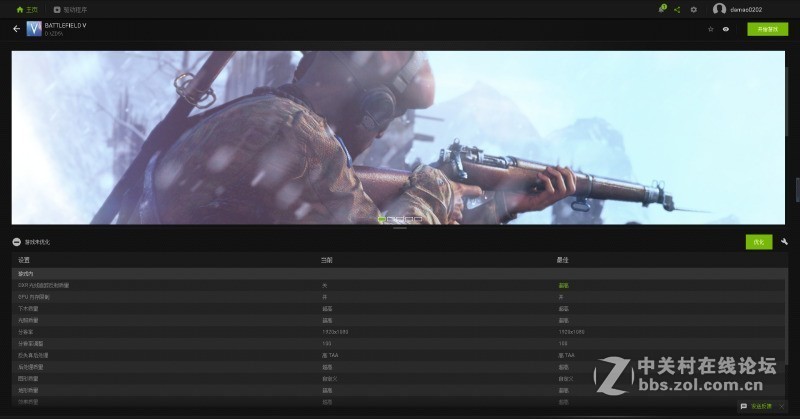
Task: Open the Home (主页) tab
Action: click(x=27, y=10)
